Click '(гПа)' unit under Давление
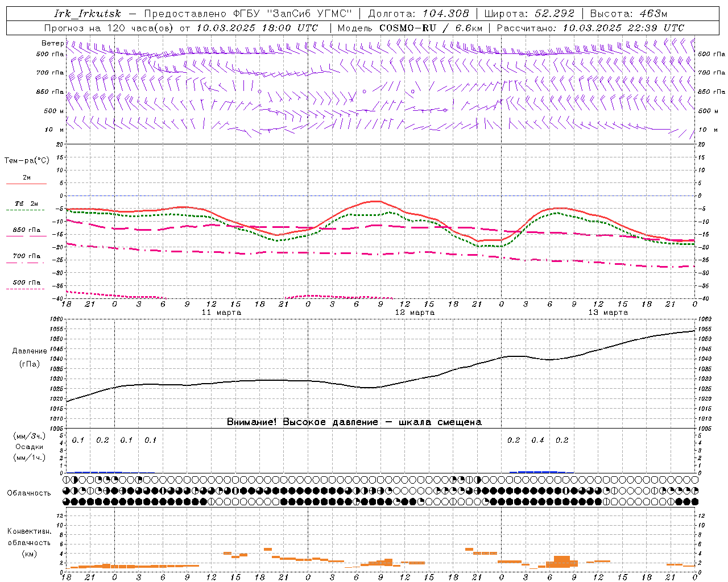The image size is (728, 582). click(30, 364)
